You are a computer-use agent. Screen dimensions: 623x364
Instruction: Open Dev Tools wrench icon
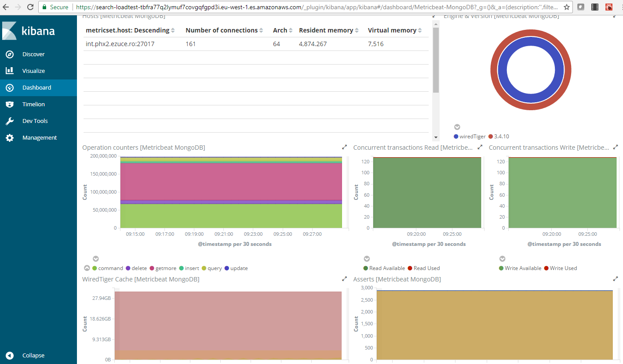10,121
